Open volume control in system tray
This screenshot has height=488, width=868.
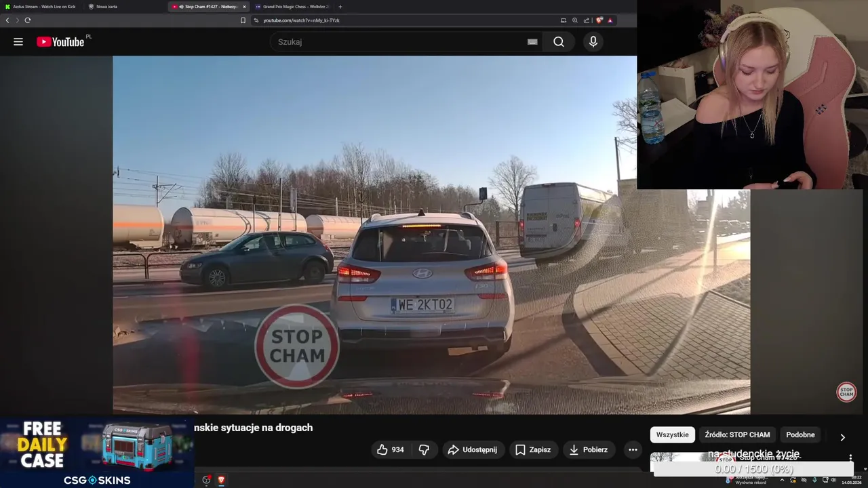click(x=833, y=480)
